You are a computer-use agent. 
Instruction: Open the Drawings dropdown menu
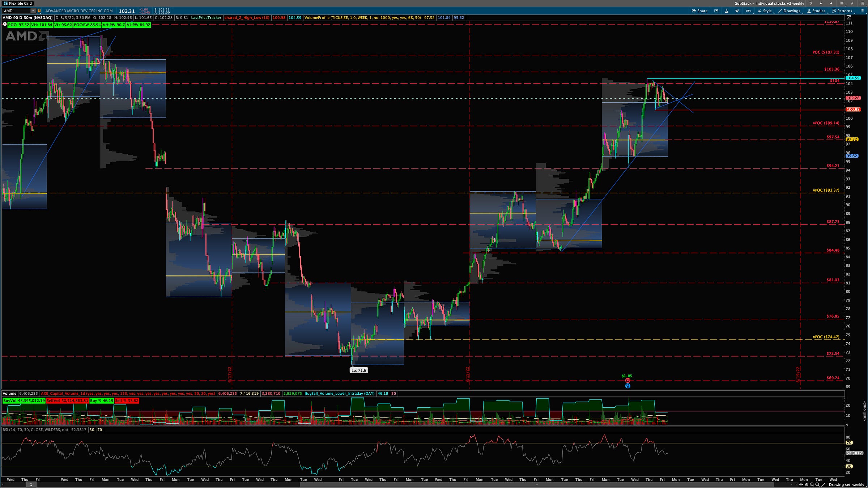tap(790, 11)
